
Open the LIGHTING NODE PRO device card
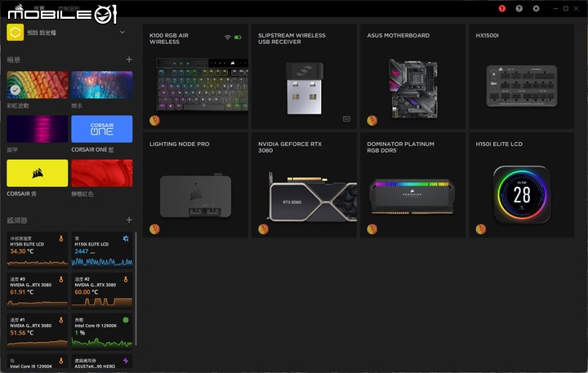coord(195,185)
